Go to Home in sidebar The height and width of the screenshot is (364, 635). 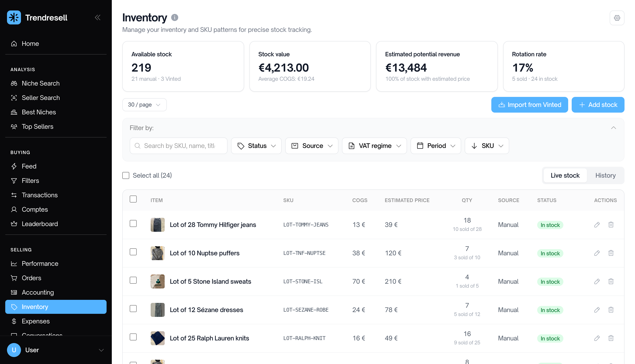(x=56, y=43)
